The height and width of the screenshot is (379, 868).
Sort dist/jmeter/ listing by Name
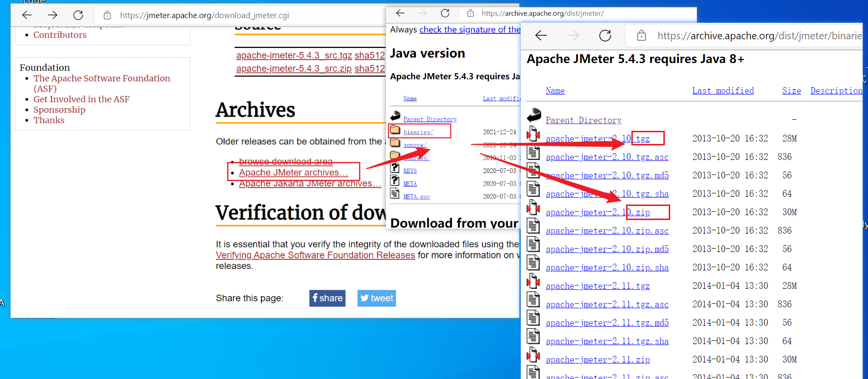pyautogui.click(x=410, y=98)
